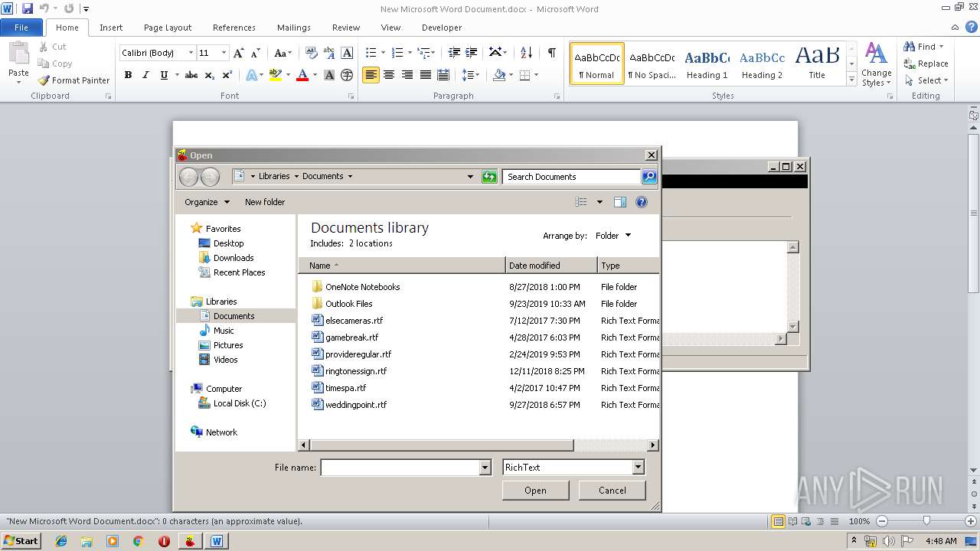The image size is (980, 551).
Task: Click the refresh icon in Open dialog address bar
Action: point(489,177)
